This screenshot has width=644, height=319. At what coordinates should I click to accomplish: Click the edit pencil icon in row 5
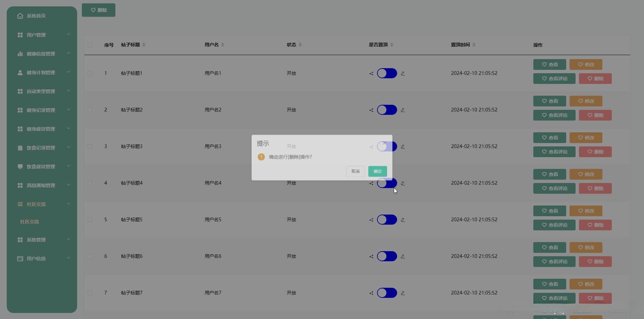(x=403, y=220)
